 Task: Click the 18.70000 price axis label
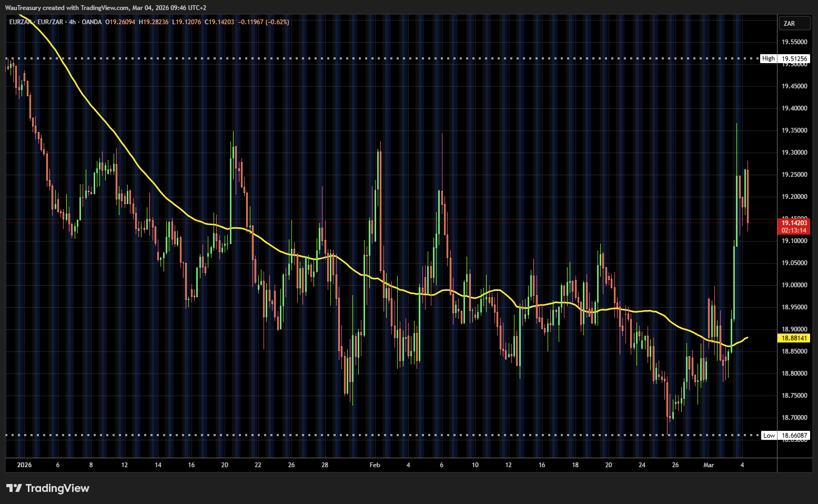[794, 418]
